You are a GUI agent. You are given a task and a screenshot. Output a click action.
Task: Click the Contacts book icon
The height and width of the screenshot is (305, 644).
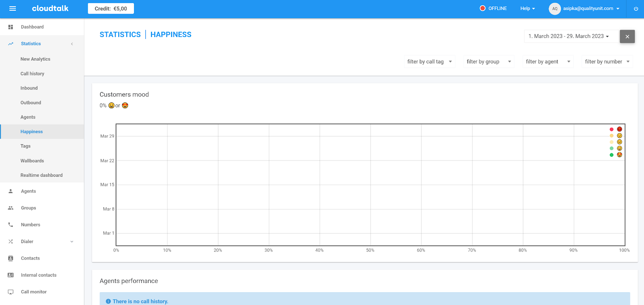click(x=11, y=258)
